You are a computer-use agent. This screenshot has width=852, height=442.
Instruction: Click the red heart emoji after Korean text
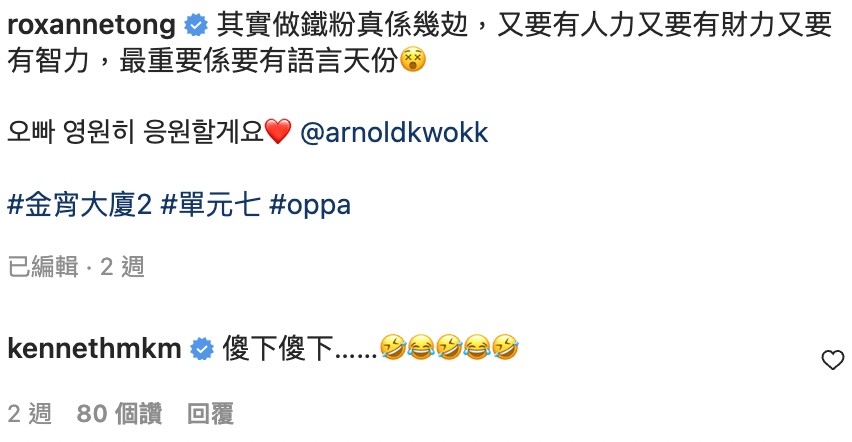click(278, 132)
